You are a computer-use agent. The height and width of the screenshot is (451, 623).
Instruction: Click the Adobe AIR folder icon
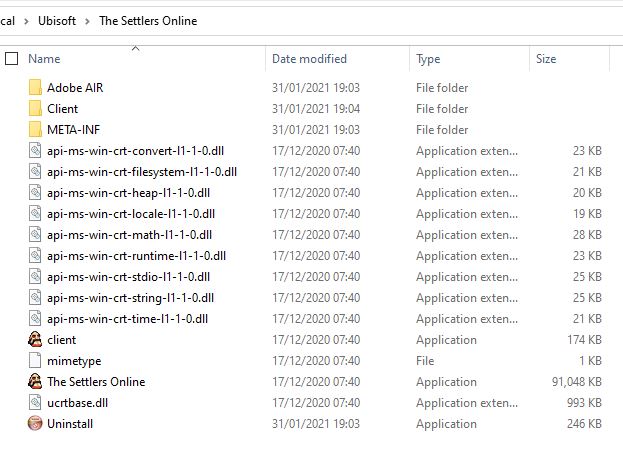click(x=36, y=88)
